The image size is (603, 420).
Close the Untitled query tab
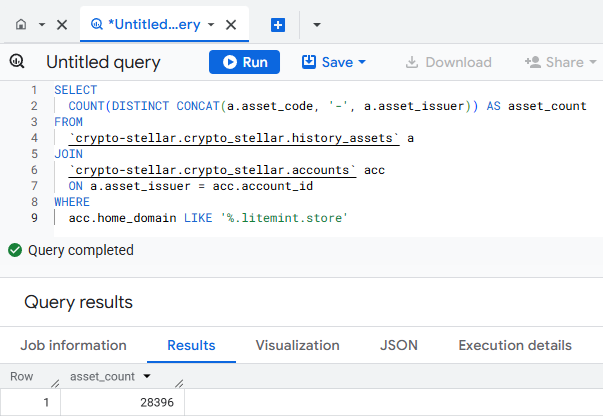click(x=231, y=25)
